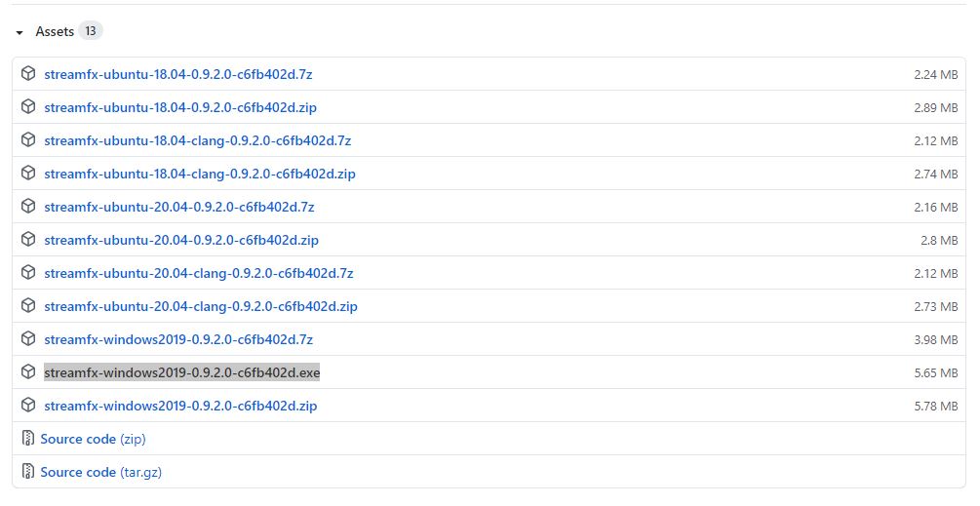Click package icon for windows2019 zip asset

coord(28,405)
